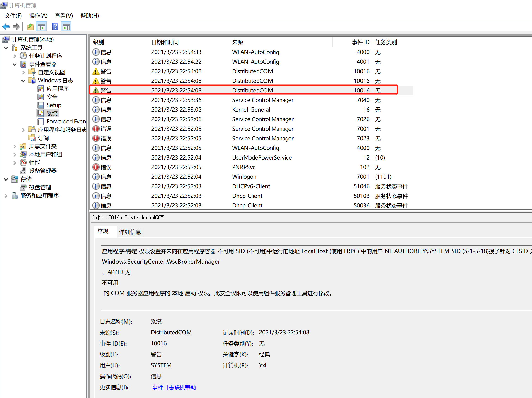The width and height of the screenshot is (532, 398).
Task: Expand the 自定义视图 node
Action: [23, 72]
